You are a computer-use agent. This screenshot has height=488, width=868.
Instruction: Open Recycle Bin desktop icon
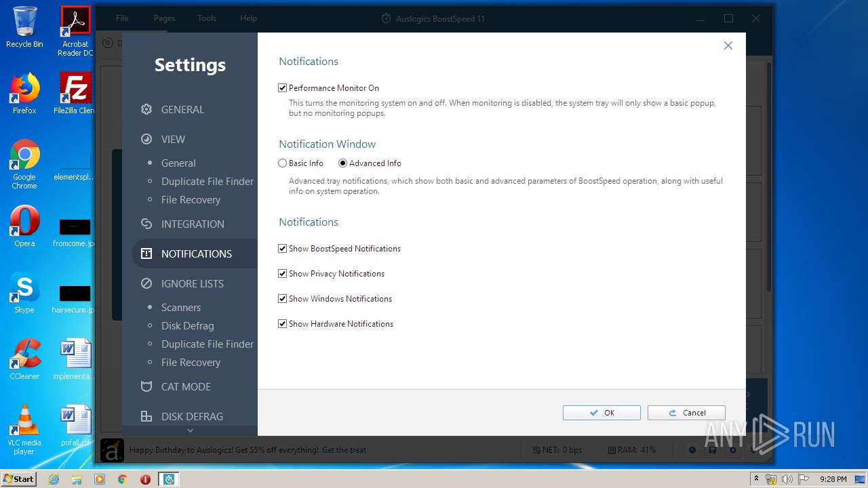(24, 27)
